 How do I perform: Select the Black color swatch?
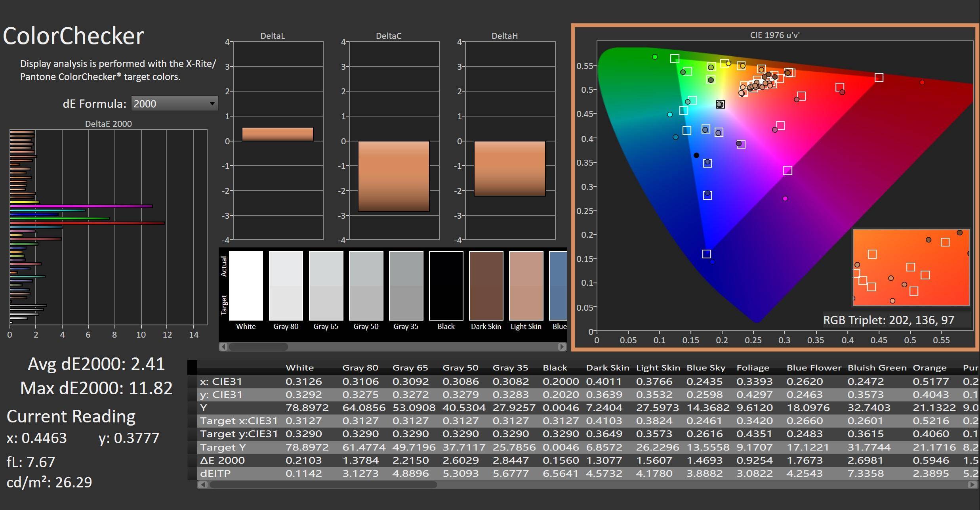tap(446, 285)
